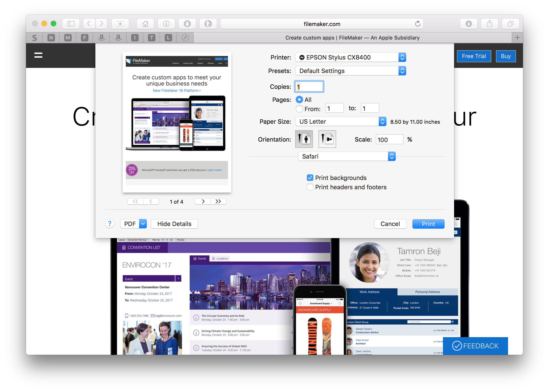
Task: Select the All pages radio button
Action: tap(299, 100)
